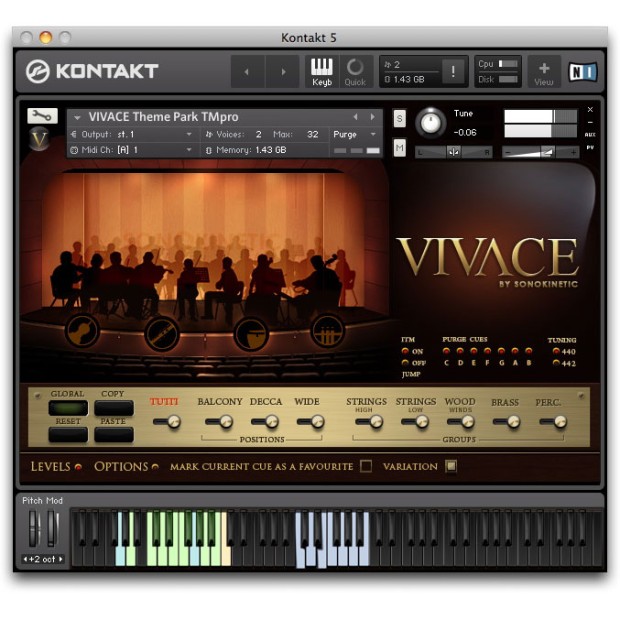
Task: Toggle purge cue D
Action: [x=460, y=351]
